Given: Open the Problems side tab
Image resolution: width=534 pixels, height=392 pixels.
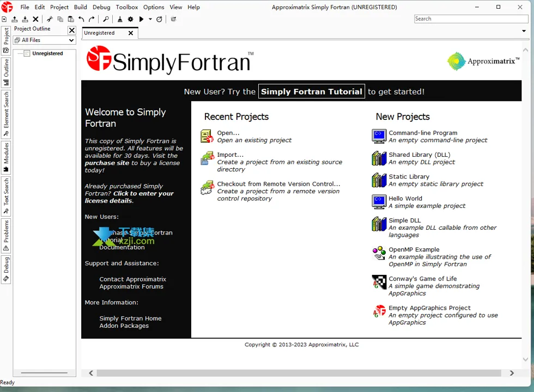Looking at the screenshot, I should pos(6,236).
